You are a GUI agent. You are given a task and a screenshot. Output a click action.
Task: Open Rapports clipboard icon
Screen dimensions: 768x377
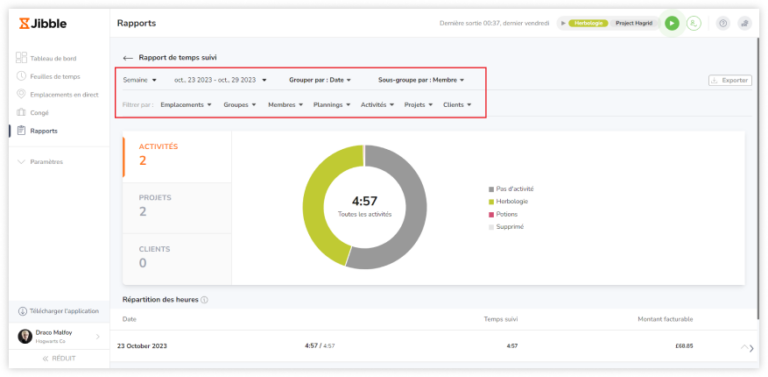[x=21, y=131]
